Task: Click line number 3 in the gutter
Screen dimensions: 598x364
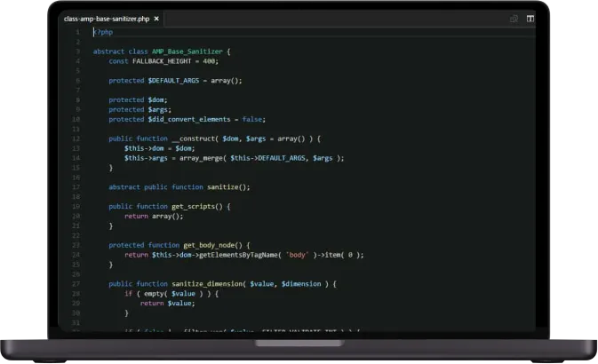Action: 77,51
